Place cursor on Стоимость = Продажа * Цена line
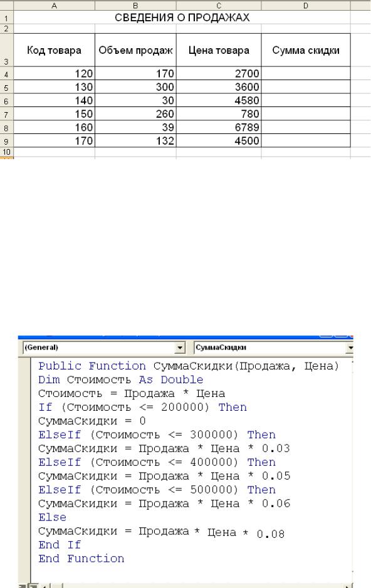Screen dimensions: 371x588 tap(132, 394)
